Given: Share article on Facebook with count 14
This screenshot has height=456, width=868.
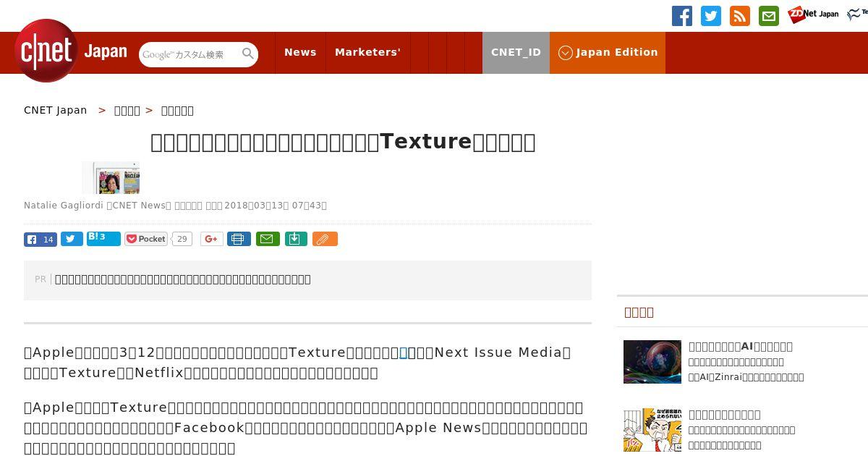Looking at the screenshot, I should pos(41,240).
